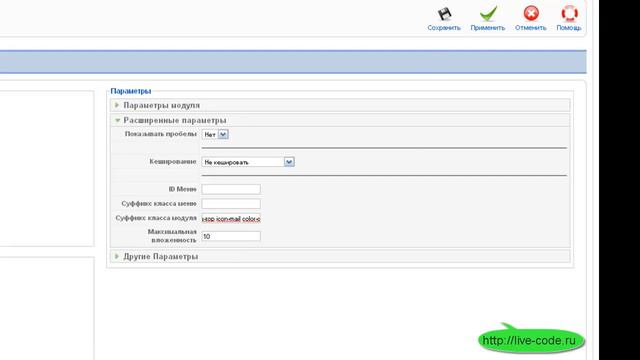This screenshot has height=360, width=640.
Task: Click the Суффикс класса меню field
Action: pos(231,203)
